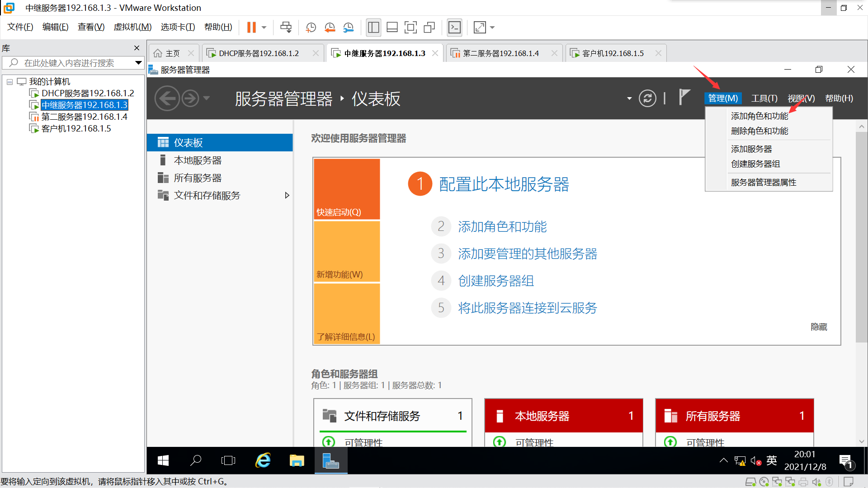This screenshot has width=868, height=488.
Task: Click the take snapshot icon
Action: (x=311, y=28)
